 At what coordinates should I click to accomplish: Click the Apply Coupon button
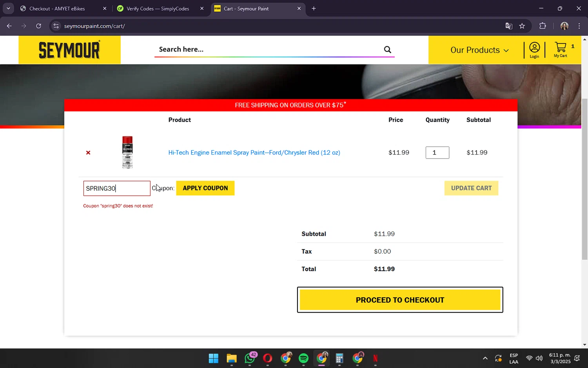[x=205, y=188]
